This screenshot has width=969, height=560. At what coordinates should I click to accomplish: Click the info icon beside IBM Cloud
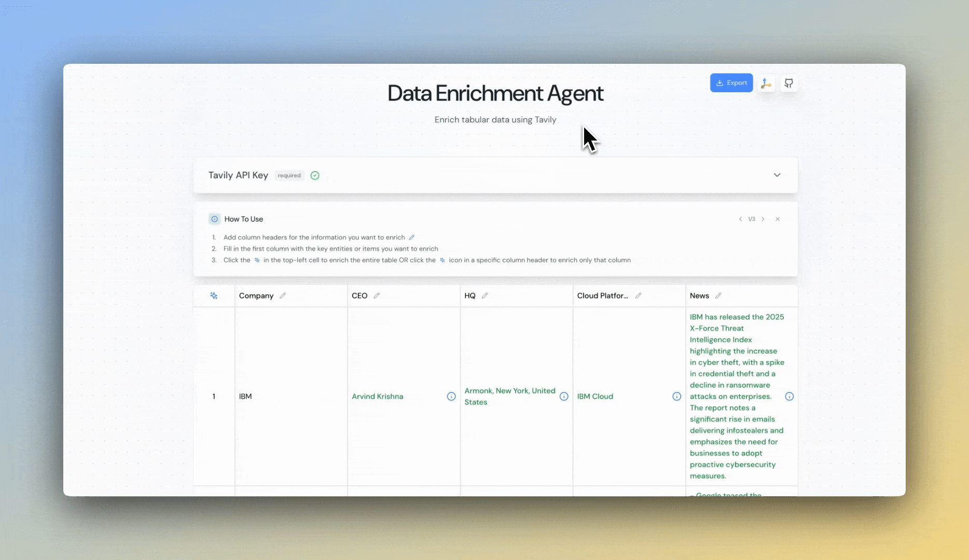coord(676,396)
